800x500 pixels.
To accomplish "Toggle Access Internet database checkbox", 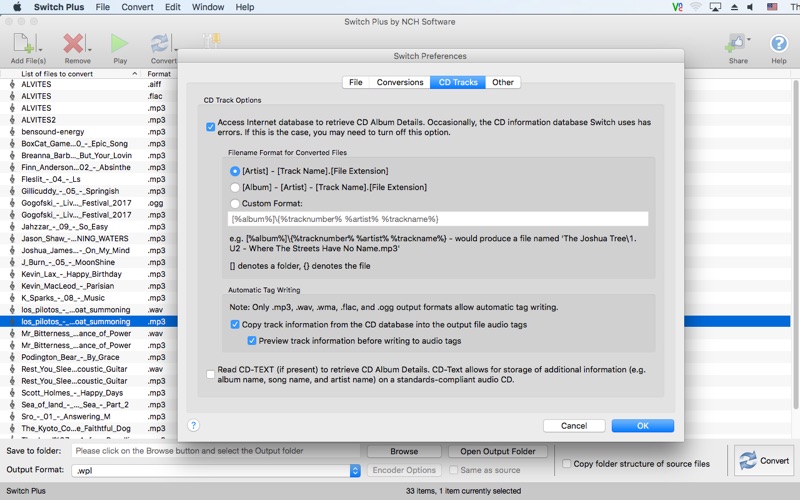I will [x=210, y=127].
